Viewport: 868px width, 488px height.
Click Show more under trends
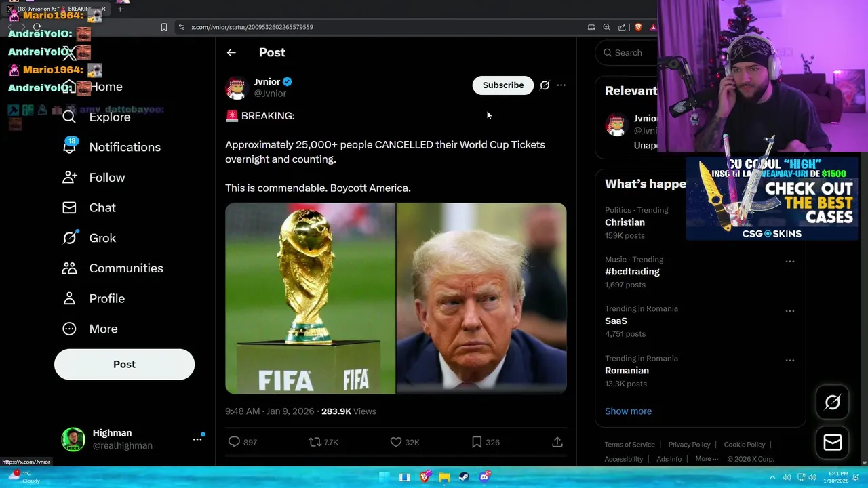click(x=628, y=411)
